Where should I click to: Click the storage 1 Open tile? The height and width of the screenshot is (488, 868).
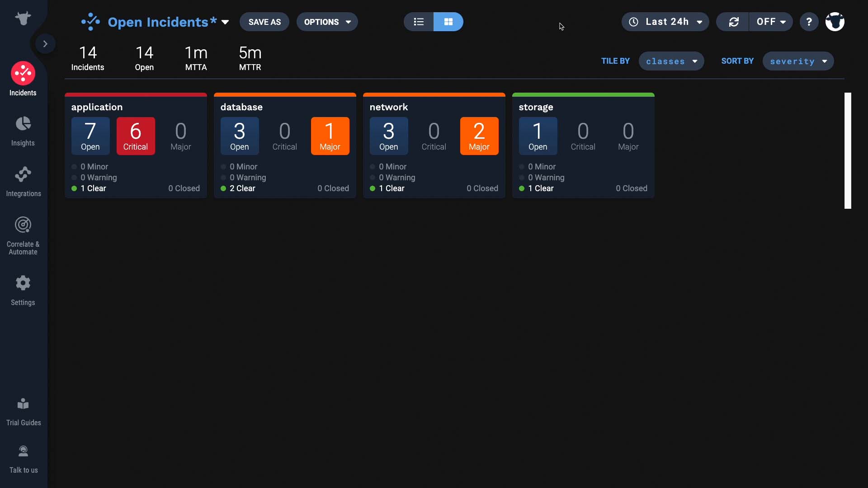pos(538,136)
